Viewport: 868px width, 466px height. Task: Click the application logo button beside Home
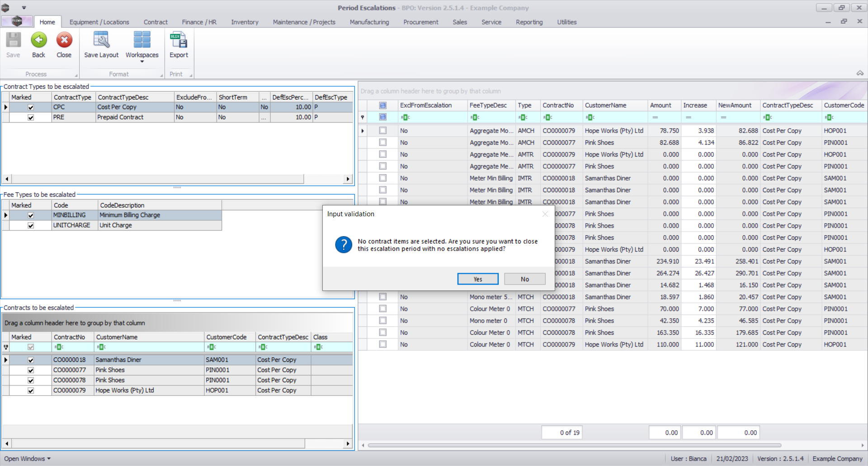17,21
